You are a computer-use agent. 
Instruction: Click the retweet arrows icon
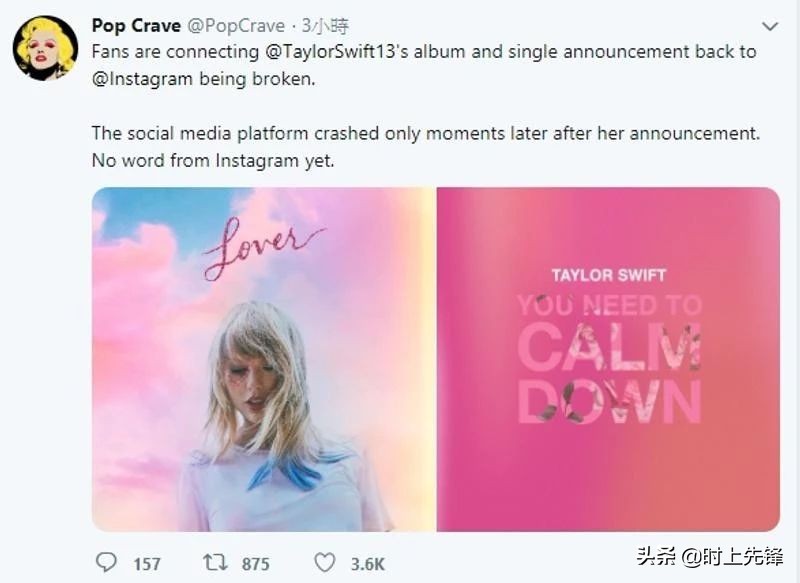[x=212, y=563]
